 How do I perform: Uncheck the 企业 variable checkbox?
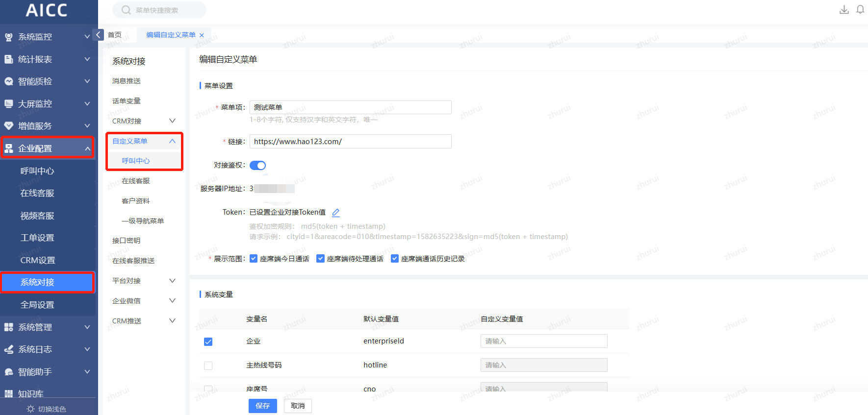pyautogui.click(x=208, y=342)
